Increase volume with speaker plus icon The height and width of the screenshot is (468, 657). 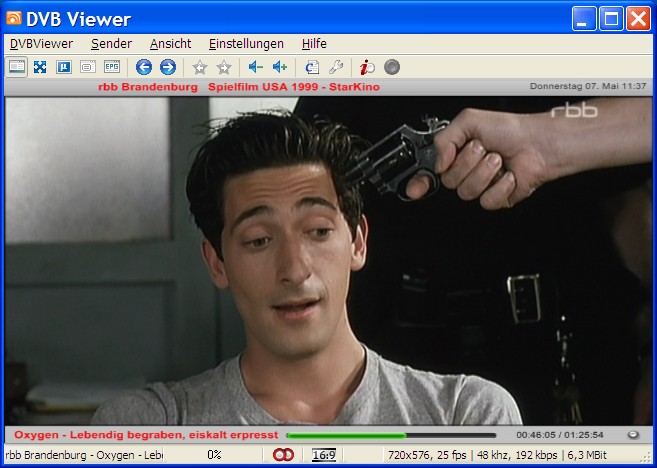click(279, 67)
